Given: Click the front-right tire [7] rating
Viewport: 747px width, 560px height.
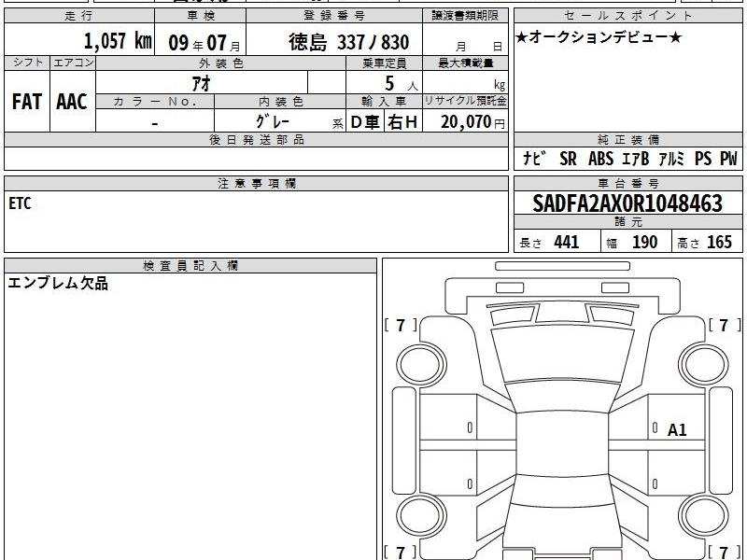Looking at the screenshot, I should point(725,326).
